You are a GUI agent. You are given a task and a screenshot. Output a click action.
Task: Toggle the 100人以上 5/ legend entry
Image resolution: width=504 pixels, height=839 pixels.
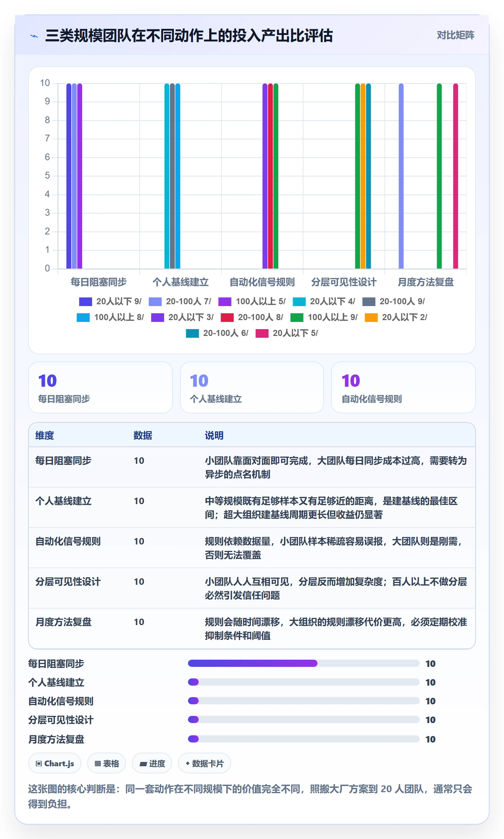[x=252, y=302]
